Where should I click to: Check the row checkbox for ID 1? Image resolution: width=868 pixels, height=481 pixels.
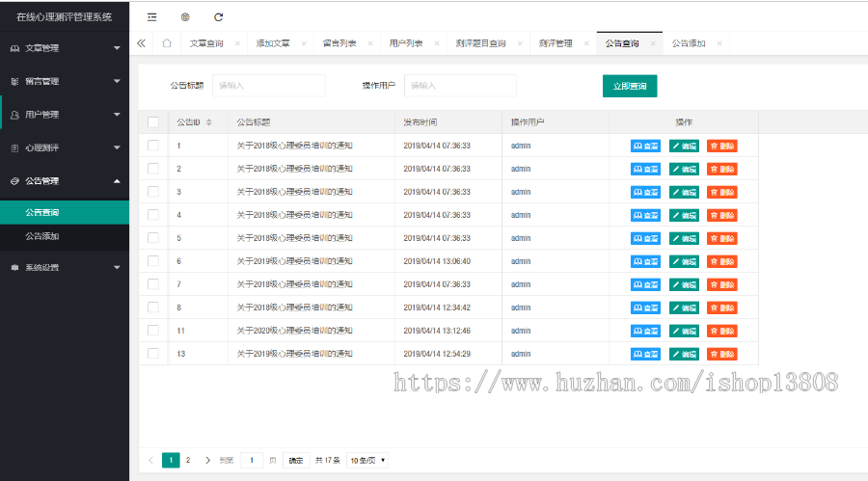click(153, 146)
